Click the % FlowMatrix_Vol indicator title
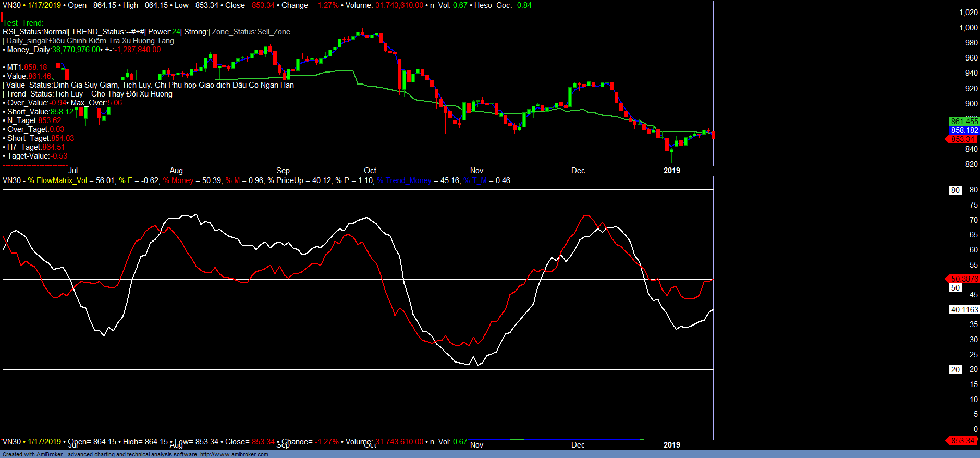Image resolution: width=980 pixels, height=458 pixels. tap(57, 180)
